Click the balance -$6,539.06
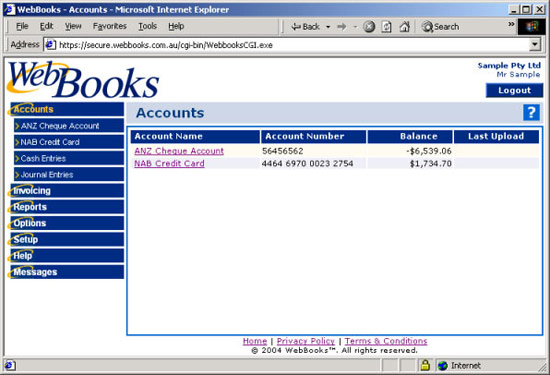Screen dimensions: 550x375 point(429,151)
